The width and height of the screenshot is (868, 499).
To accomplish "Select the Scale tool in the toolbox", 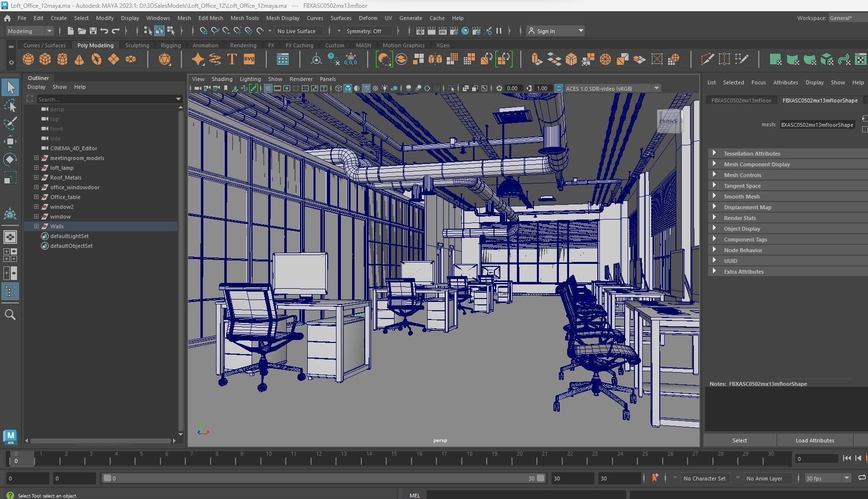I will pos(10,178).
